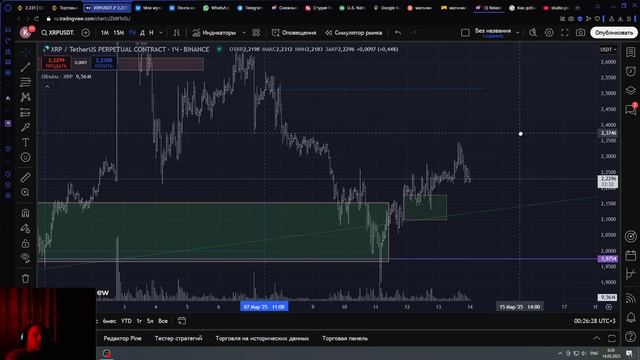Open the Торговая панель tab

pos(345,338)
